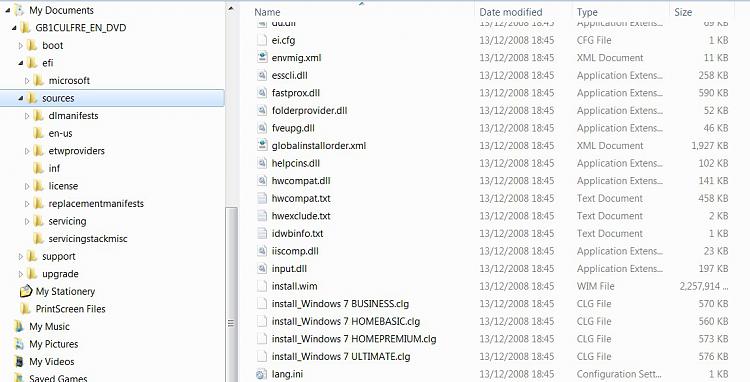Click the My Music library icon
Image resolution: width=750 pixels, height=382 pixels.
(19, 327)
